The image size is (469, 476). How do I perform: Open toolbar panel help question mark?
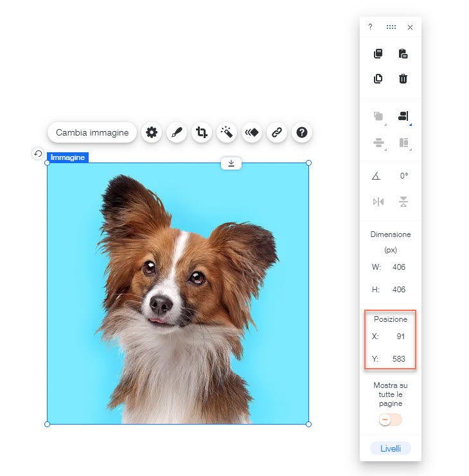(x=370, y=27)
